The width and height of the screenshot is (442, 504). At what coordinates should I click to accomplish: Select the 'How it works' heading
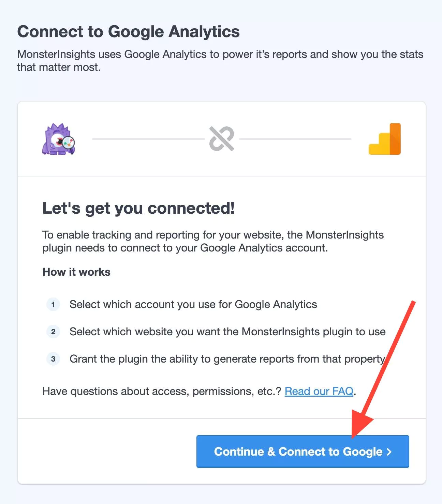pyautogui.click(x=76, y=272)
